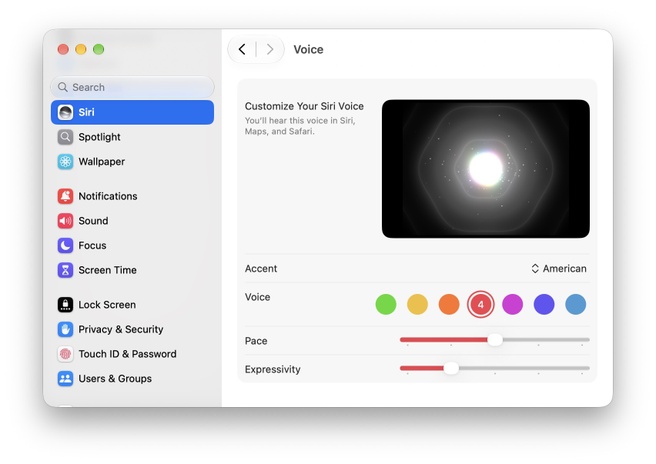Click the "Accent" label
Image resolution: width=656 pixels, height=464 pixels.
(x=261, y=269)
